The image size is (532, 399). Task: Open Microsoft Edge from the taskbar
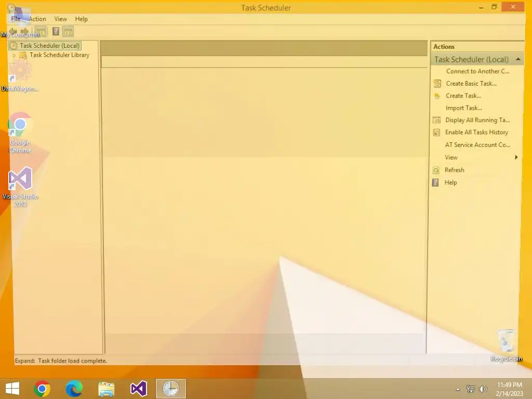click(74, 389)
